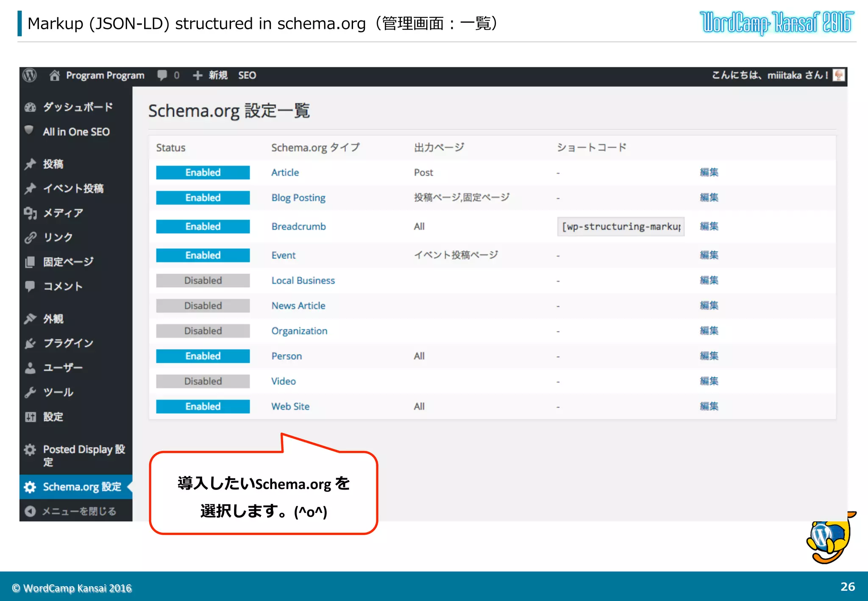Click 新規 in the admin bar
Viewport: 868px width, 601px height.
coord(218,75)
